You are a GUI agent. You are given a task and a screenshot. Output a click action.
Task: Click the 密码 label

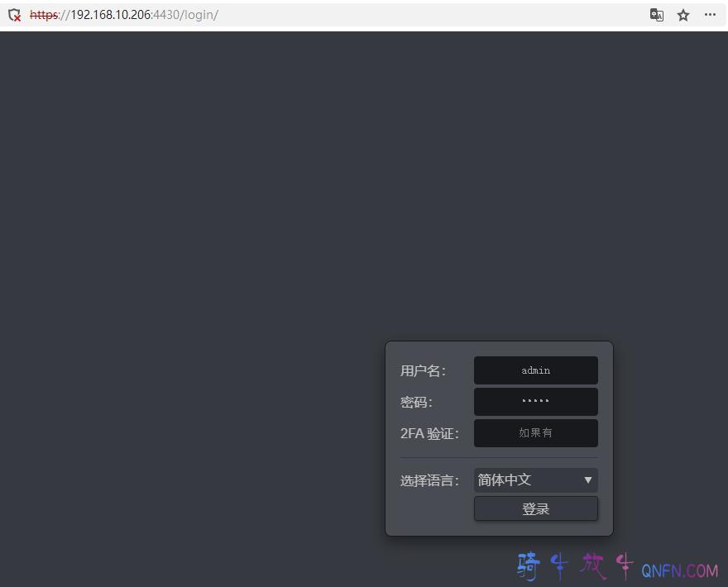(x=417, y=403)
